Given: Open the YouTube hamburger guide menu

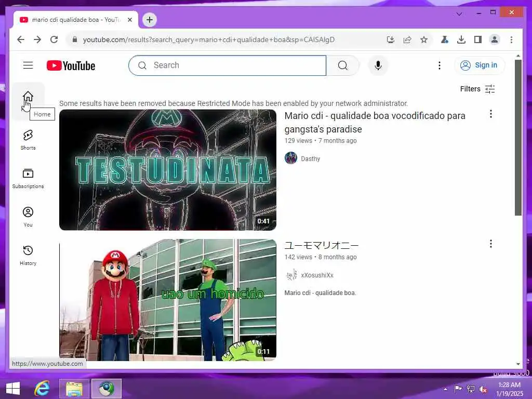Looking at the screenshot, I should tap(28, 65).
